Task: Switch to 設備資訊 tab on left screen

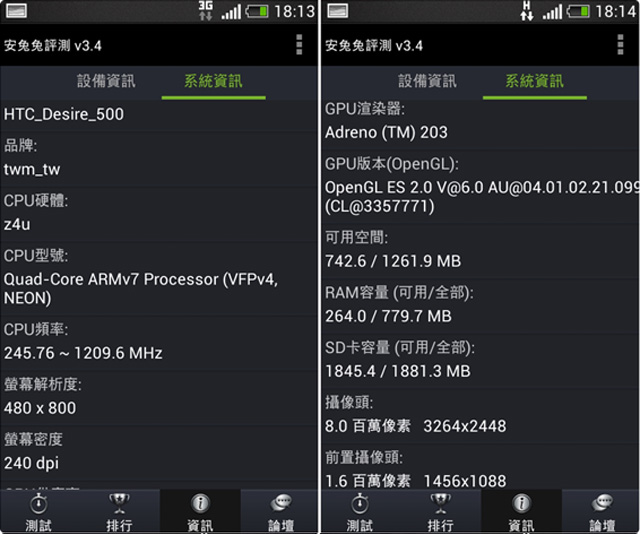Action: click(x=106, y=81)
